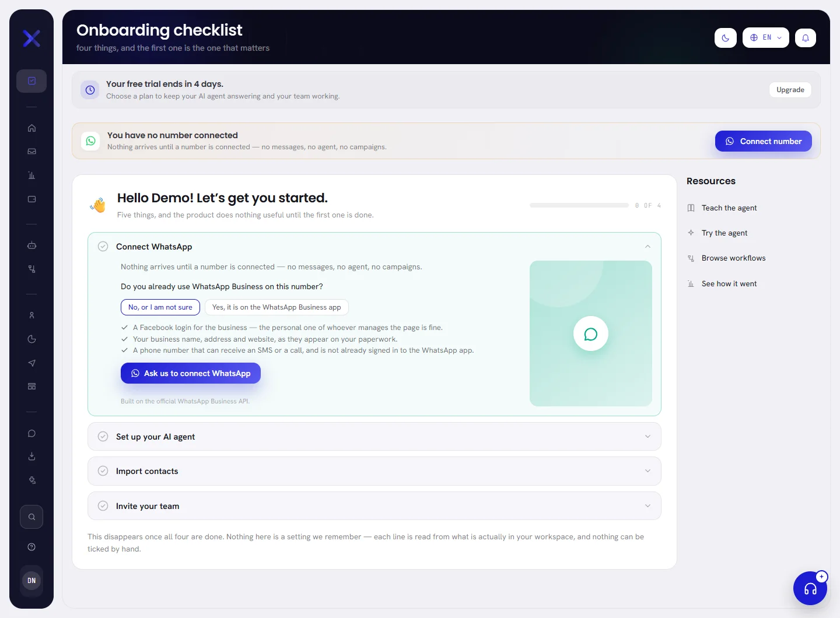
Task: Click the Connect number button
Action: (764, 141)
